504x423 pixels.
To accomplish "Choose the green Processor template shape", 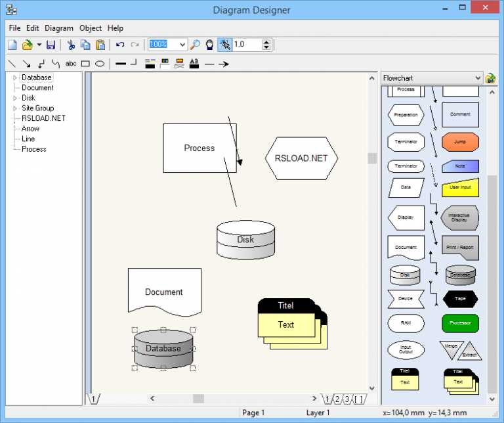I will [x=460, y=323].
